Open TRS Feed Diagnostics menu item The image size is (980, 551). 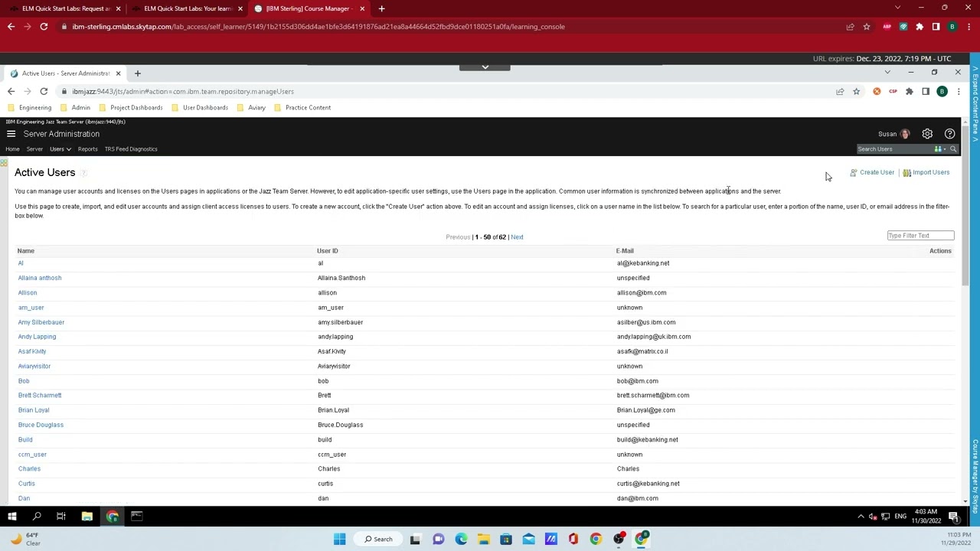coord(131,149)
